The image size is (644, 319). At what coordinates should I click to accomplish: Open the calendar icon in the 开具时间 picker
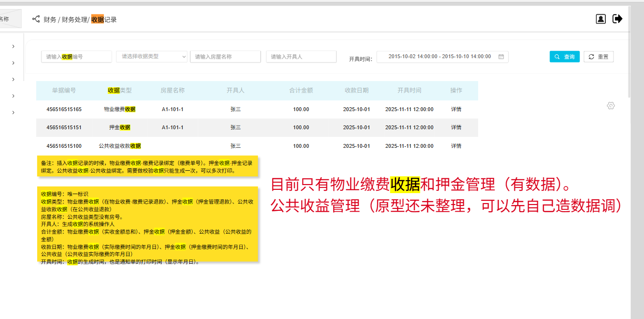pos(501,56)
